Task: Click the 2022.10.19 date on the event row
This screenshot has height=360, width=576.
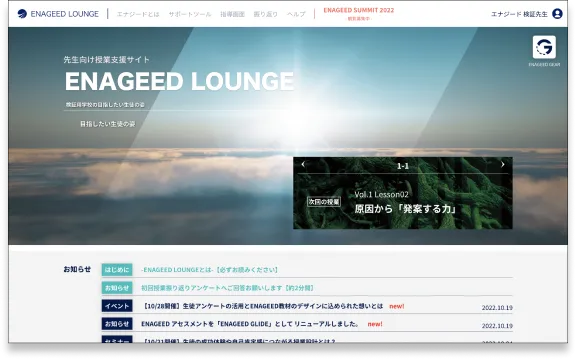Action: point(497,307)
